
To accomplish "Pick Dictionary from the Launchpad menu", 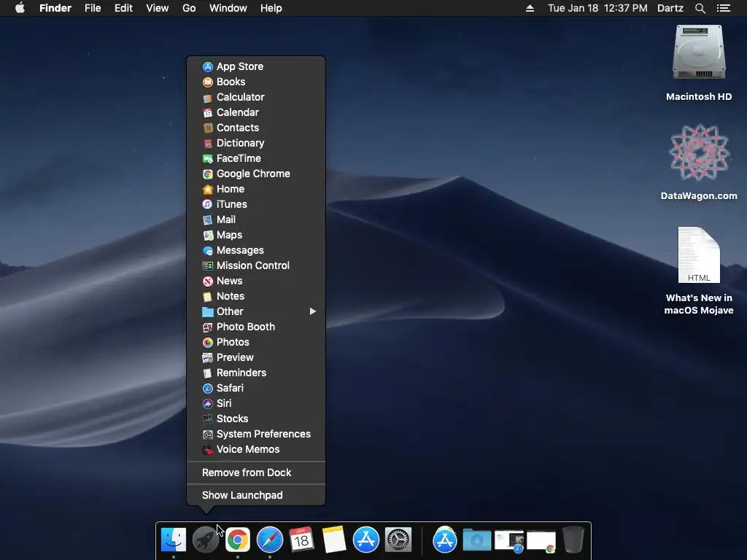I will (256, 143).
